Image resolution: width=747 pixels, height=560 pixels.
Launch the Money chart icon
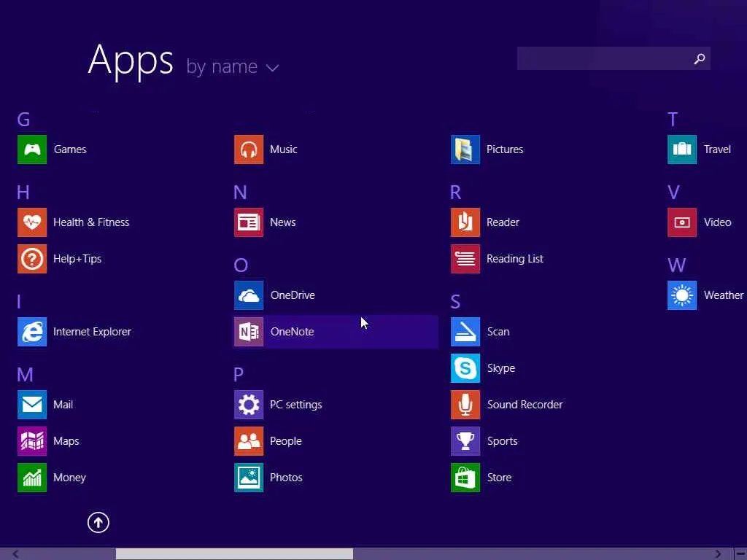tap(32, 477)
